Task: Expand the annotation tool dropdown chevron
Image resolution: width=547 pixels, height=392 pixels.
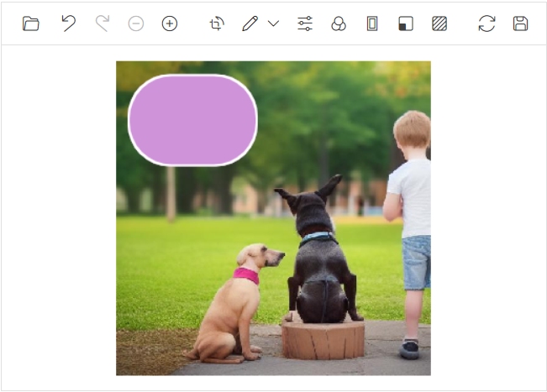Action: [x=273, y=24]
